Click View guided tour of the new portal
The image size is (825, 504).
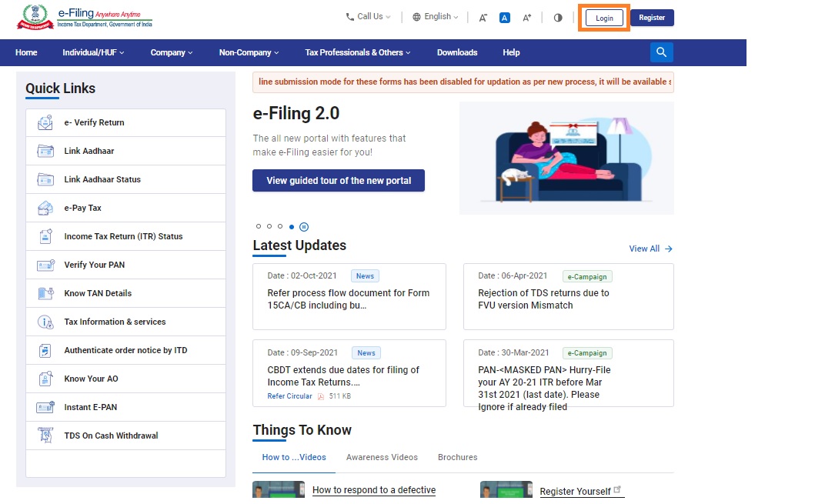pos(339,181)
